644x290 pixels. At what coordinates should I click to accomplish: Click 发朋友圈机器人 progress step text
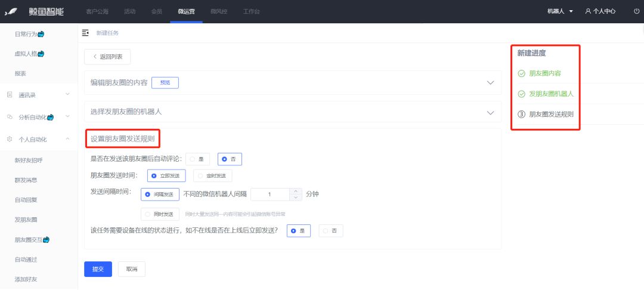551,94
